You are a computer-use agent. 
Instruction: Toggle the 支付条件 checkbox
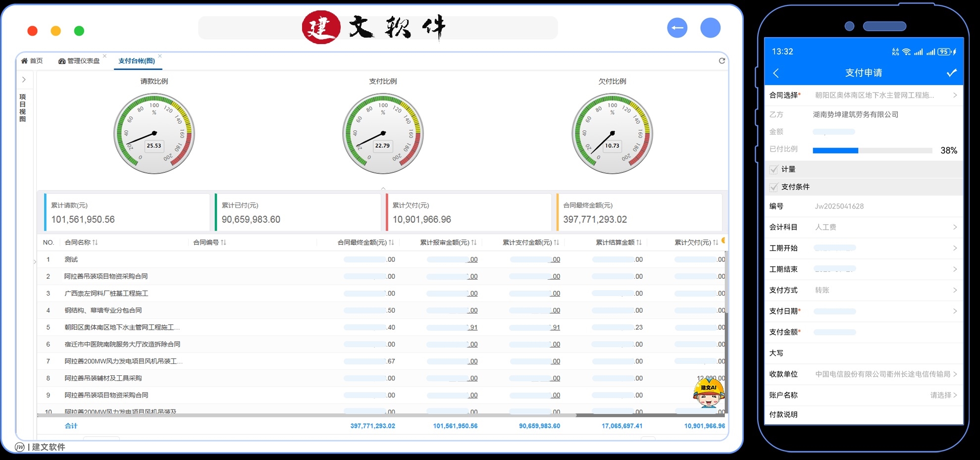click(774, 187)
